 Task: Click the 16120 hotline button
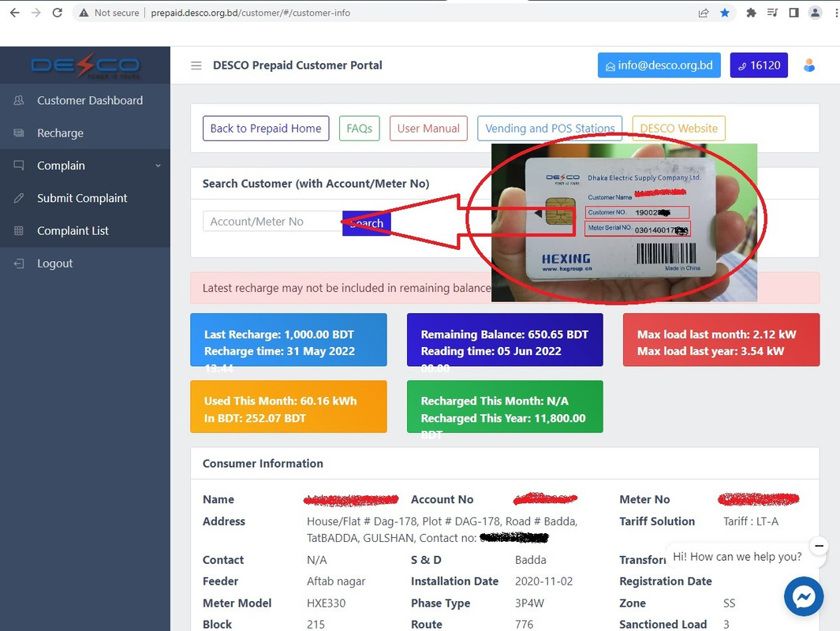coord(759,65)
